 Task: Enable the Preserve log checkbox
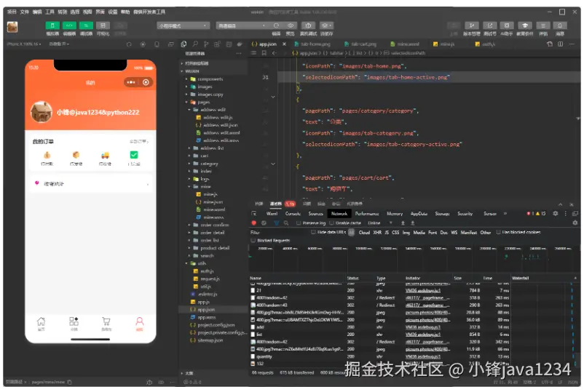click(x=299, y=223)
